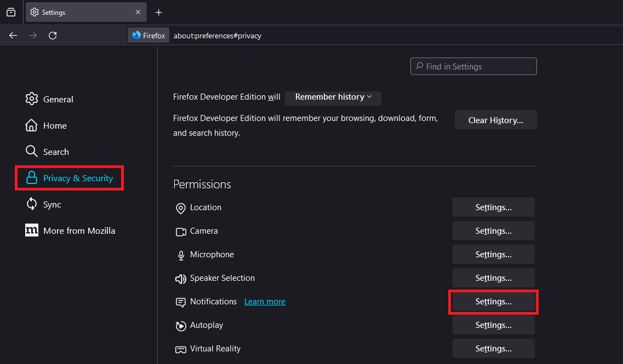This screenshot has width=623, height=364.
Task: Click the Camera permission icon
Action: pos(181,232)
